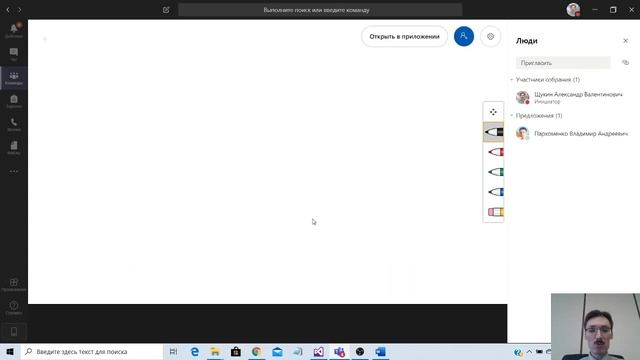
Task: Click the blue share whiteboard button
Action: [x=464, y=36]
